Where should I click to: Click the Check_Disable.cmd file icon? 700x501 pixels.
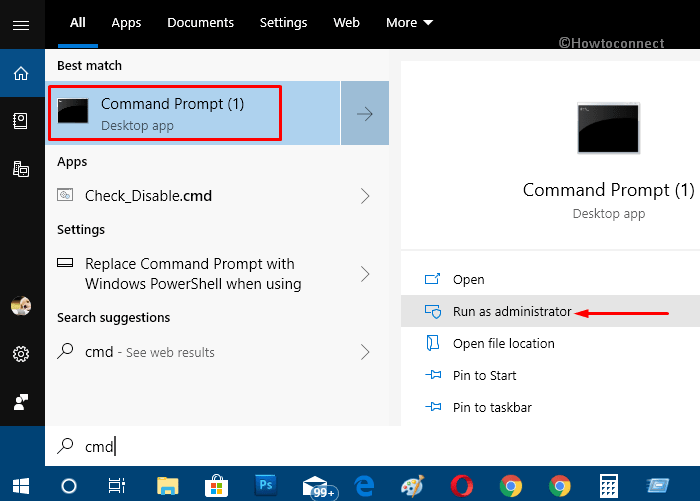(65, 195)
